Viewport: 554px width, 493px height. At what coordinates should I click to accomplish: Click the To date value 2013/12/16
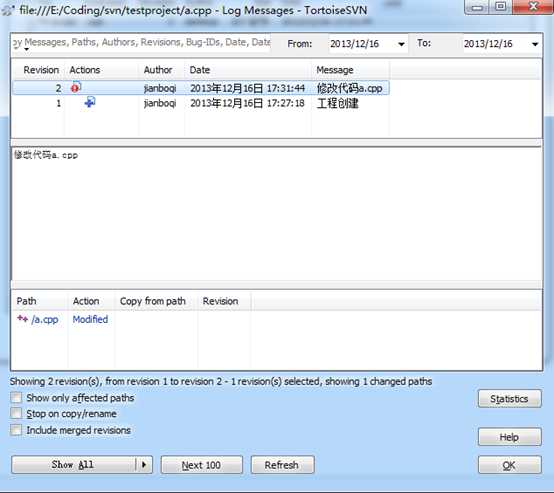point(488,44)
